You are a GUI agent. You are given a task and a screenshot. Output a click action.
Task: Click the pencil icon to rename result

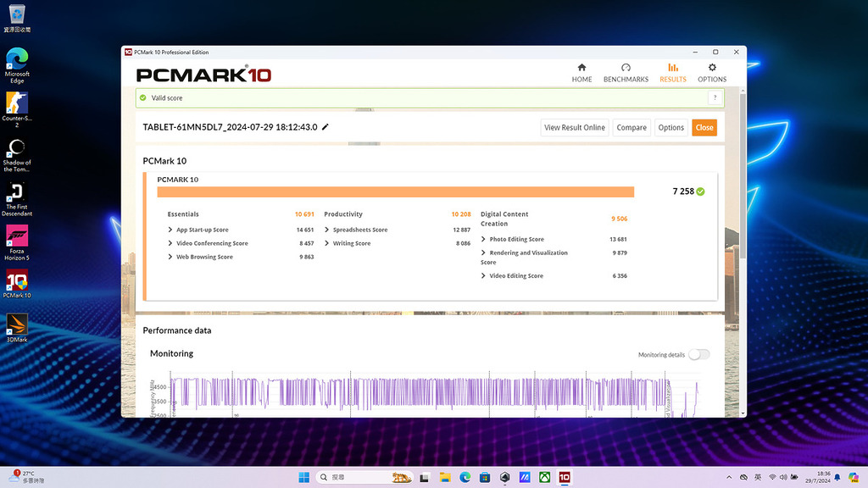(325, 127)
